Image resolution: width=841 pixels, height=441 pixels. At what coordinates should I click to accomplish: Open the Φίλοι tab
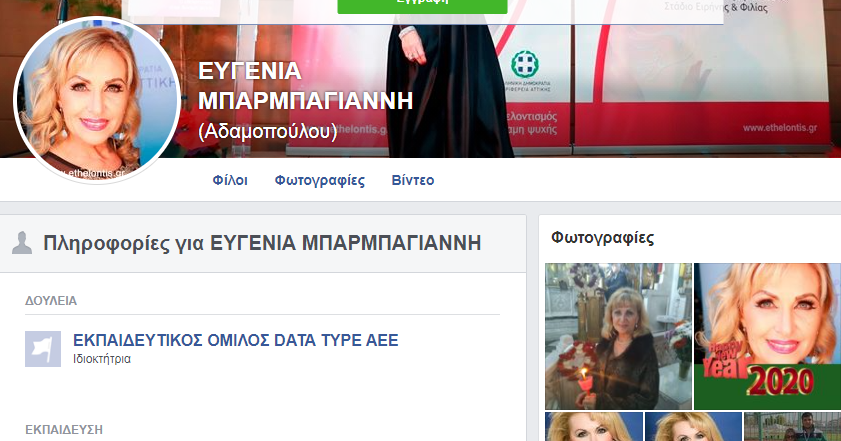pos(230,180)
